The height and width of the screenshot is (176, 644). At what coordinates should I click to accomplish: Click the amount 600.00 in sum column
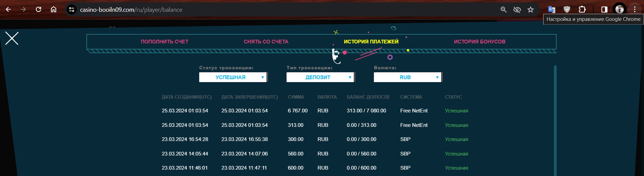pos(296,168)
